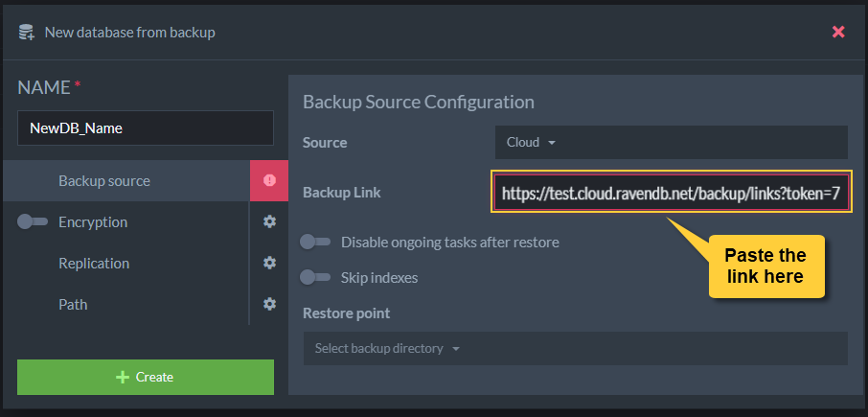Toggle Disable ongoing tasks after restore
The width and height of the screenshot is (868, 417).
point(315,242)
